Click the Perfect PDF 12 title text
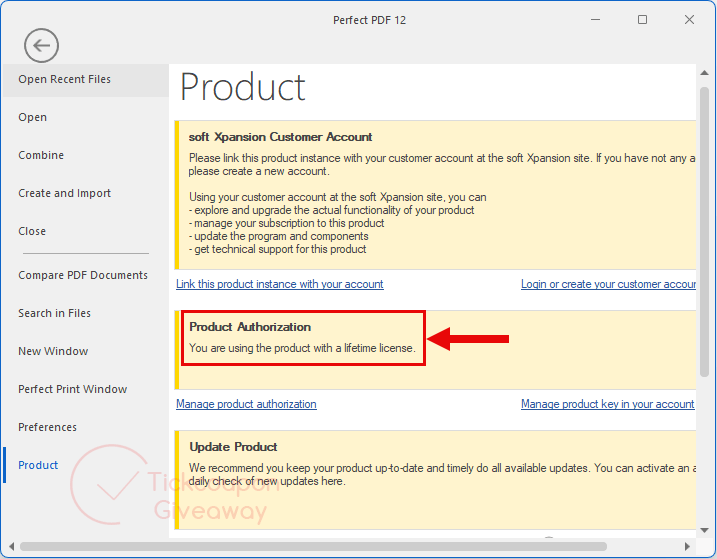The height and width of the screenshot is (559, 717). (x=369, y=20)
